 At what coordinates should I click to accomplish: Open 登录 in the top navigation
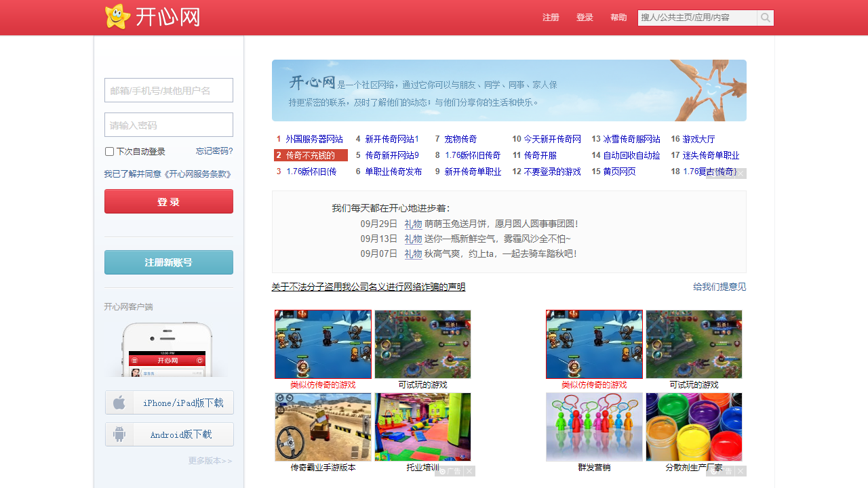point(585,18)
